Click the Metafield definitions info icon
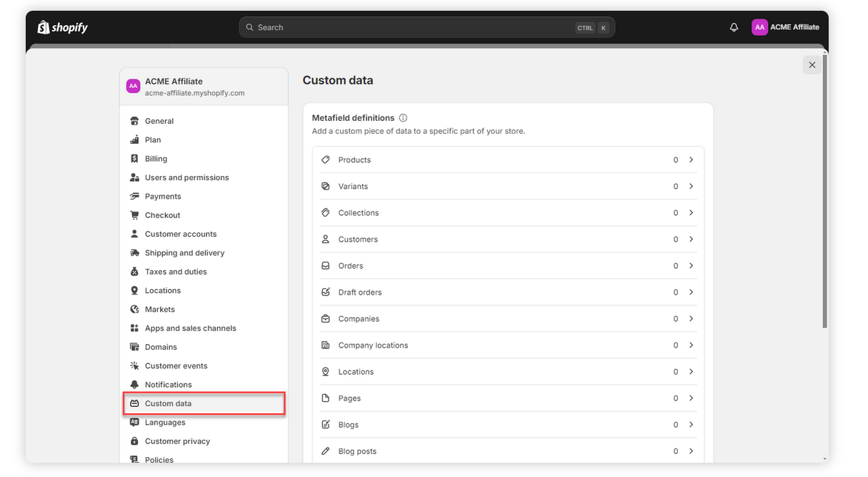The image size is (868, 477). pyautogui.click(x=403, y=118)
